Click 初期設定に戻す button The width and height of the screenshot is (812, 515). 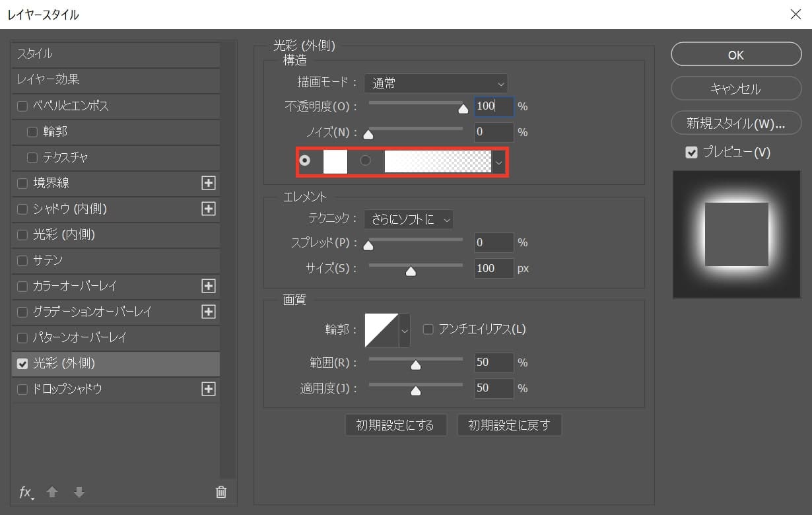[509, 425]
